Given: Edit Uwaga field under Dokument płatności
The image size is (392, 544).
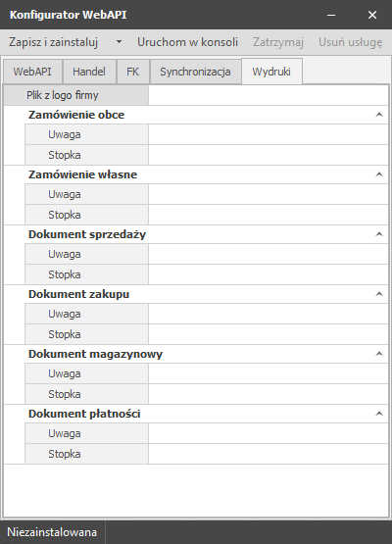Looking at the screenshot, I should [269, 433].
